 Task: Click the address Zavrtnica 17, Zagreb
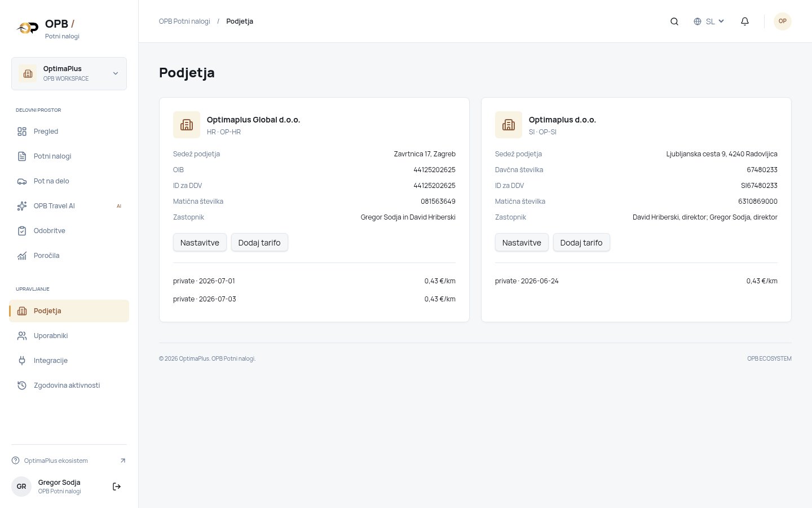tap(425, 154)
